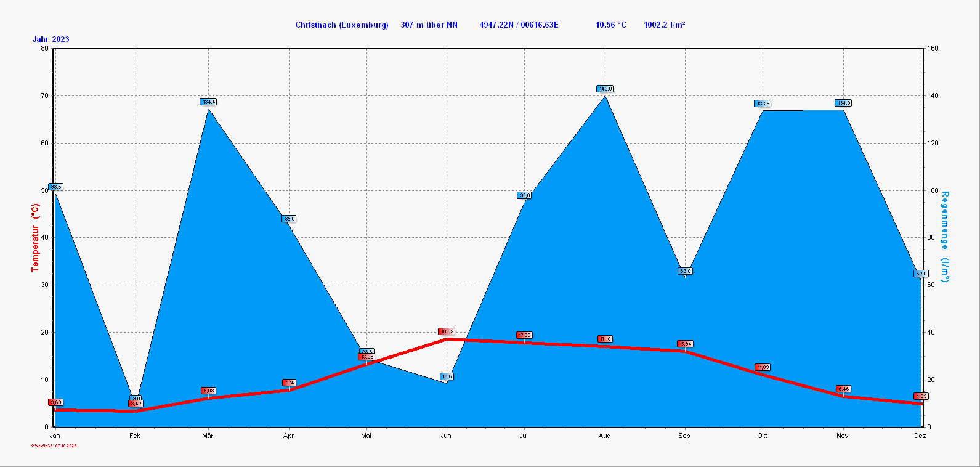
Task: Click the 95,0 rainfall label for July
Action: (x=524, y=195)
